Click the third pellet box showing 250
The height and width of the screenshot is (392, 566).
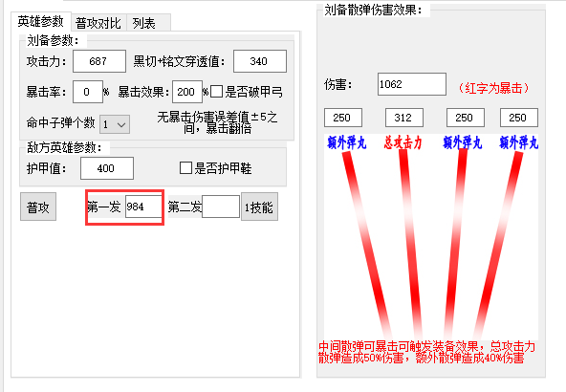coord(466,118)
